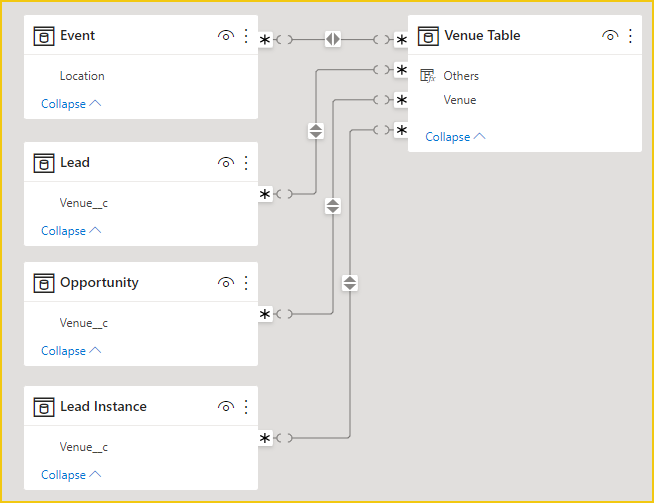654x503 pixels.
Task: Click the Venue Table table icon
Action: [428, 36]
